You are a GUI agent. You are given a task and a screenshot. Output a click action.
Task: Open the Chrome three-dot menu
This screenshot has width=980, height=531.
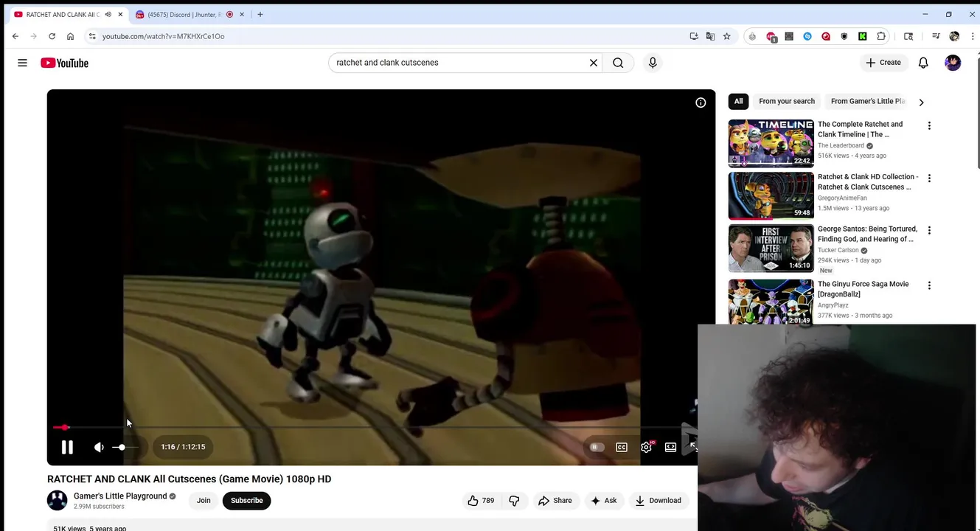(973, 36)
